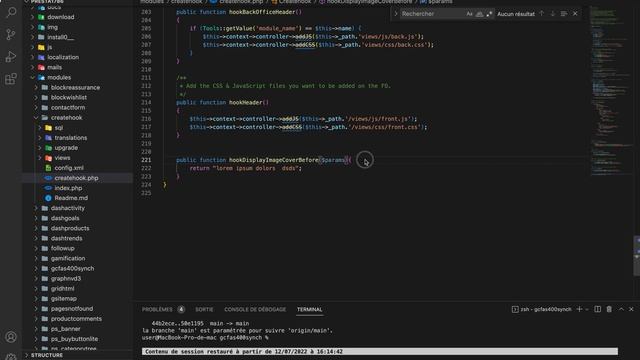Screen dimensions: 640x360
Task: Select the localization folder
Action: 63,57
